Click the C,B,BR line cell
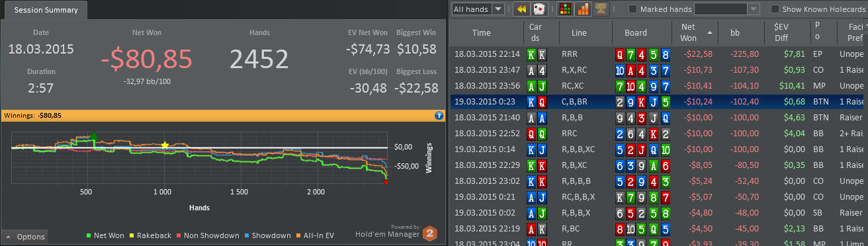 click(x=574, y=102)
